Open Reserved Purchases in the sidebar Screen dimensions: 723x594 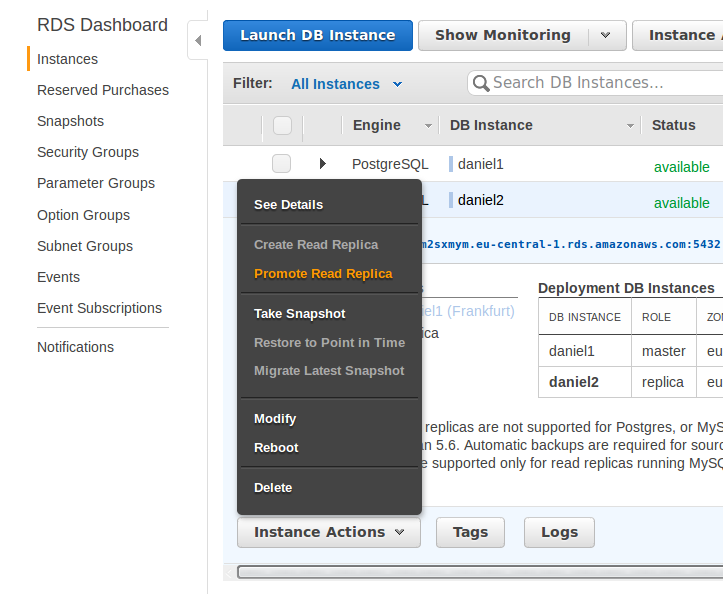click(x=103, y=90)
